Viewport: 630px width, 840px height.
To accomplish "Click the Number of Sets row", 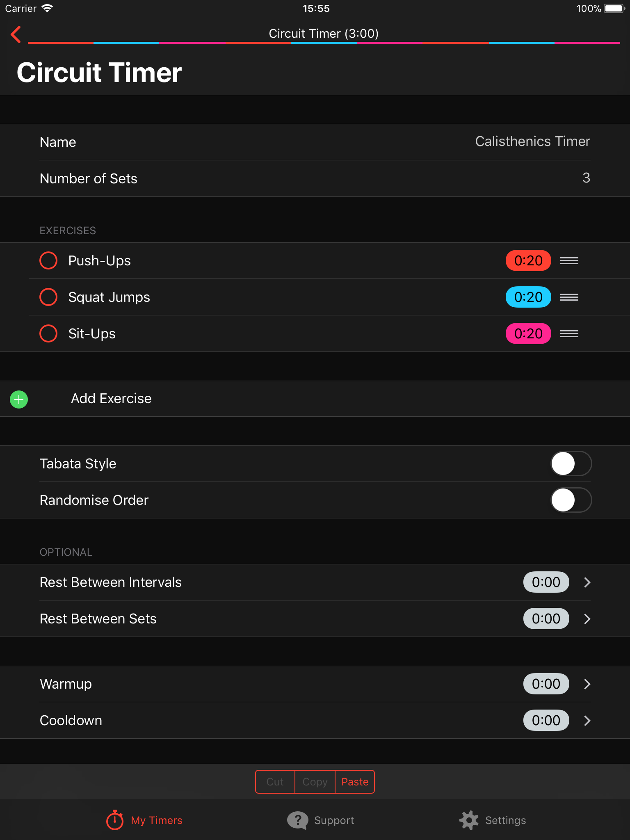I will point(315,178).
